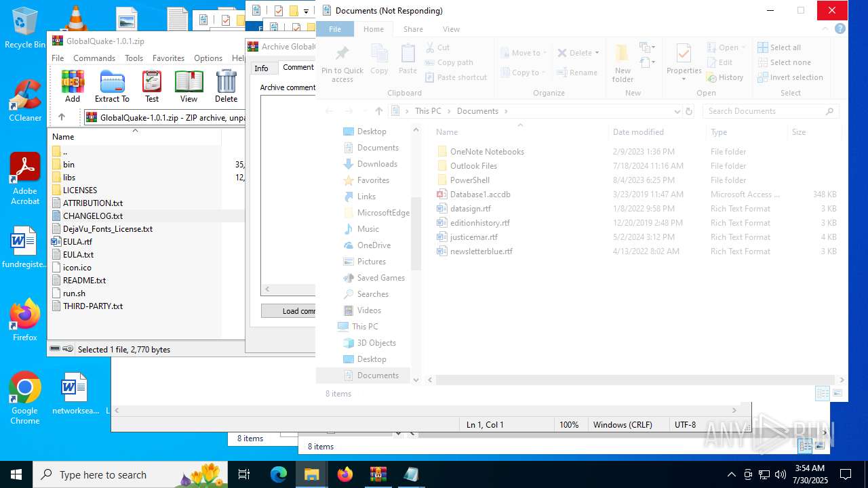Select 3D Objects under This PC
868x488 pixels.
[376, 343]
